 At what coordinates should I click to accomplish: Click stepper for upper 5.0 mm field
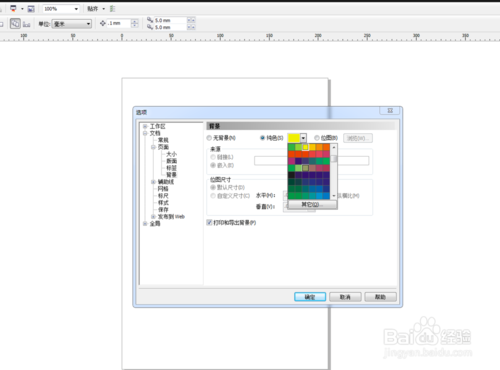coord(191,20)
